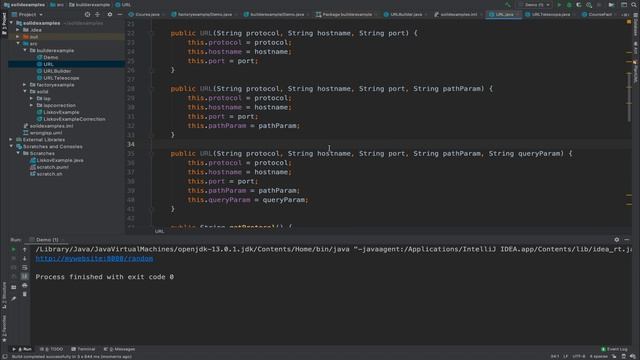This screenshot has width=640, height=360.
Task: Click the down arrow in Run console toolbar
Action: click(x=24, y=258)
